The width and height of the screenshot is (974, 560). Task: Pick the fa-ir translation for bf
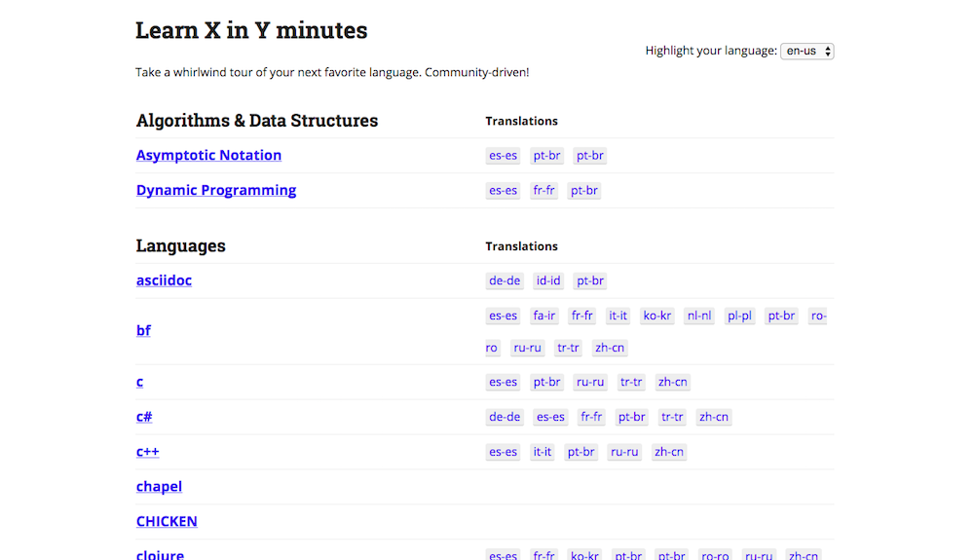click(543, 316)
